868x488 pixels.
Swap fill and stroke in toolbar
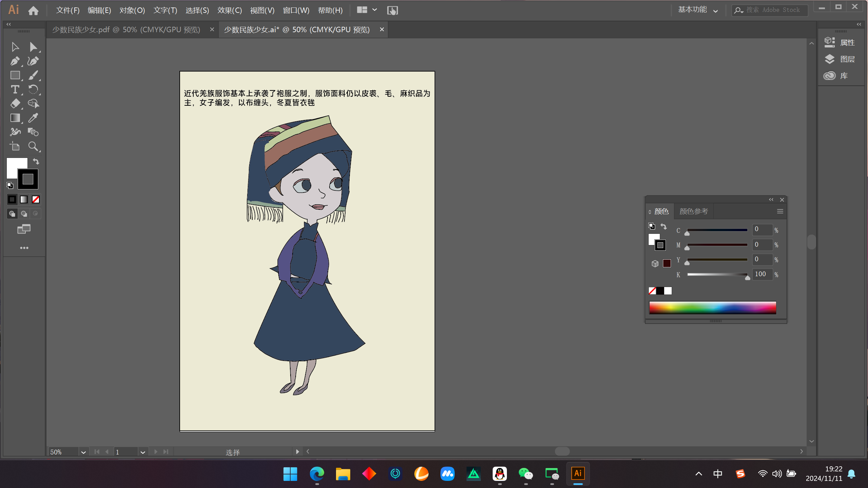tap(36, 161)
